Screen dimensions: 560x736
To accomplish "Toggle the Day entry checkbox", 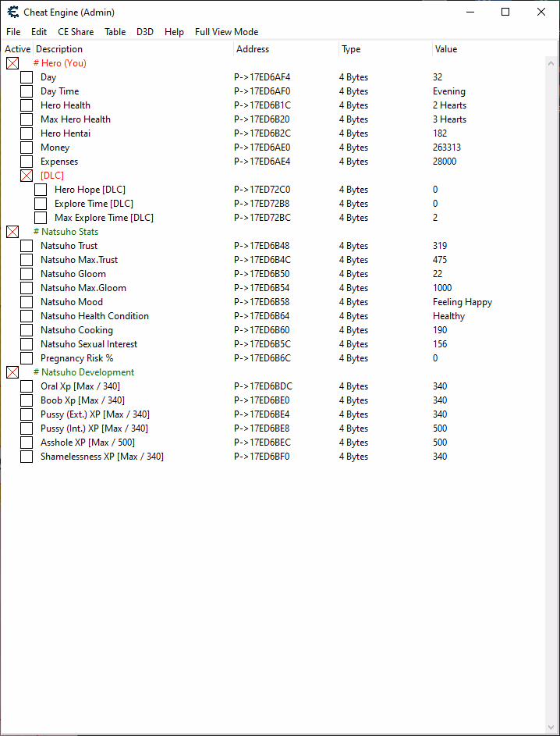I will [x=27, y=77].
